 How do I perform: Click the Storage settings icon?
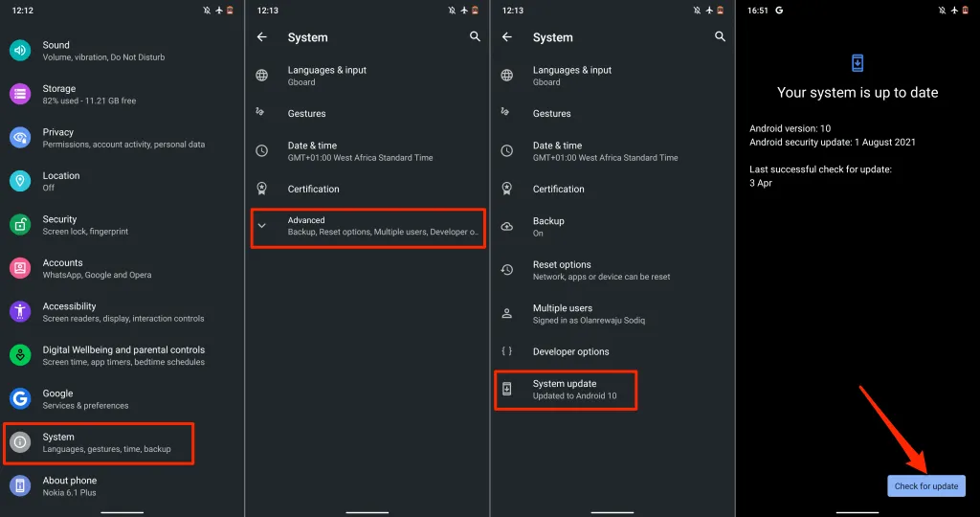tap(20, 94)
